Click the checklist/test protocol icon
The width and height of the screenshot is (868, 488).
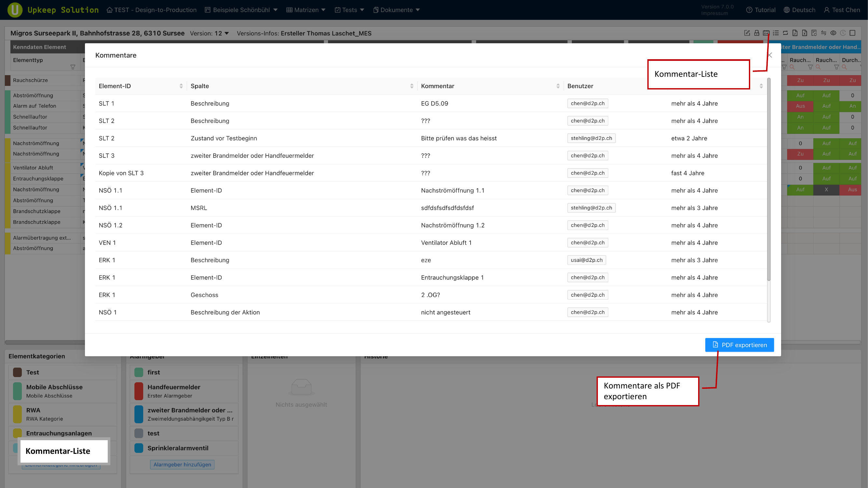(766, 33)
